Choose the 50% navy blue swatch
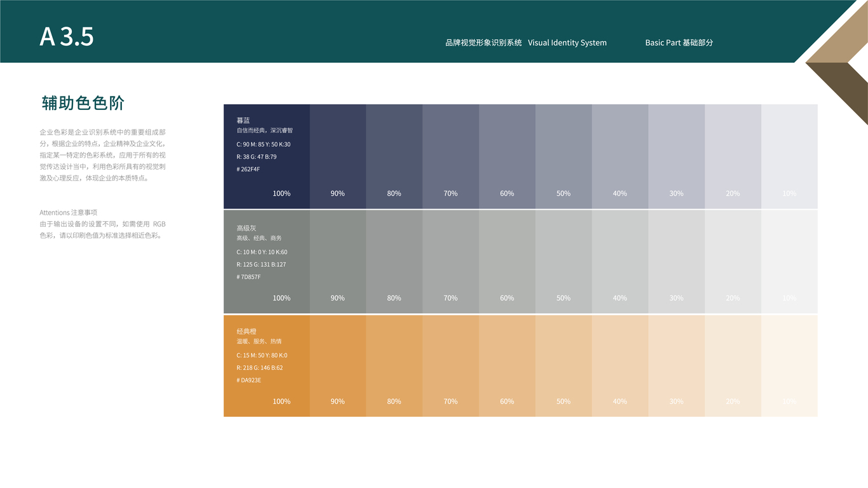The width and height of the screenshot is (868, 488). 564,156
